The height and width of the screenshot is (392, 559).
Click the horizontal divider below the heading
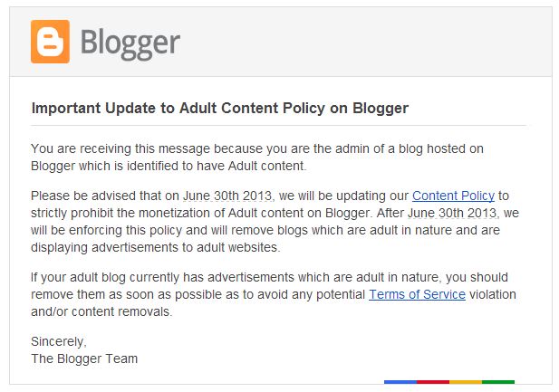coord(278,125)
